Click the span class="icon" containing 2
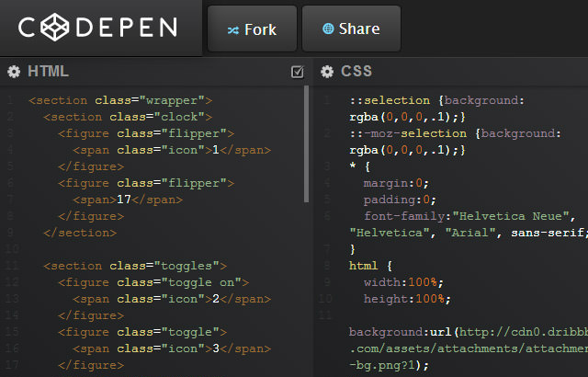 pyautogui.click(x=172, y=299)
